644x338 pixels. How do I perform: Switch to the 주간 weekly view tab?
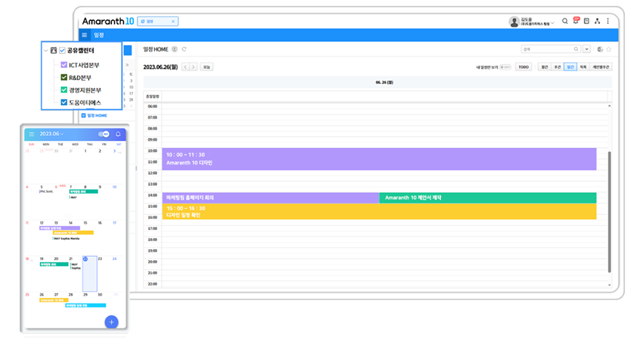(x=558, y=67)
